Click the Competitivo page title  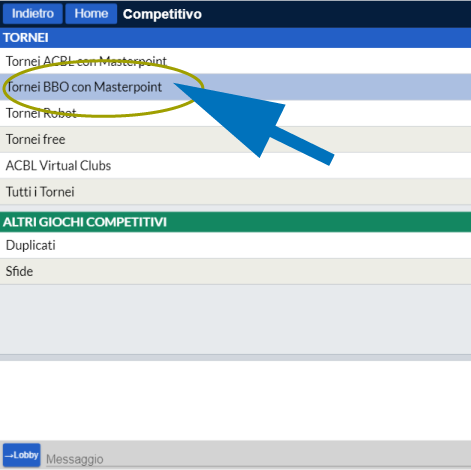coord(162,14)
